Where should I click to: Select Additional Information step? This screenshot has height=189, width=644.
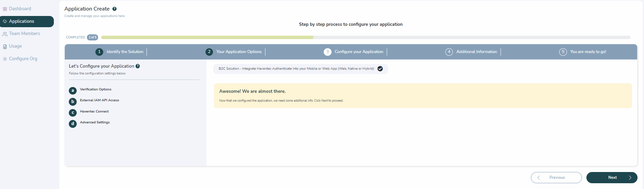click(x=477, y=52)
